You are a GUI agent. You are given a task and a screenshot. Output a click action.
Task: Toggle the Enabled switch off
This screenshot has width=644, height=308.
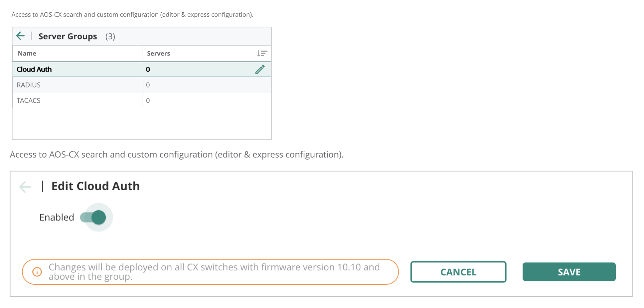pos(94,217)
